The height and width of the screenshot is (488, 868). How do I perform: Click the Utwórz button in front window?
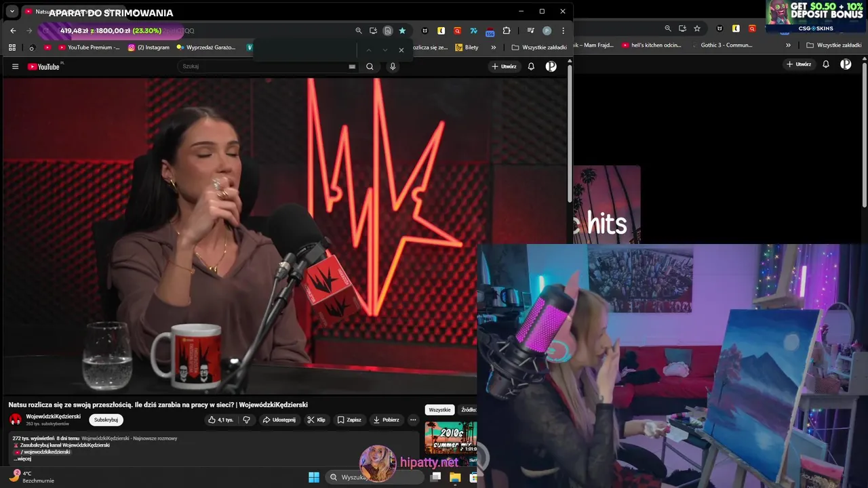click(505, 66)
